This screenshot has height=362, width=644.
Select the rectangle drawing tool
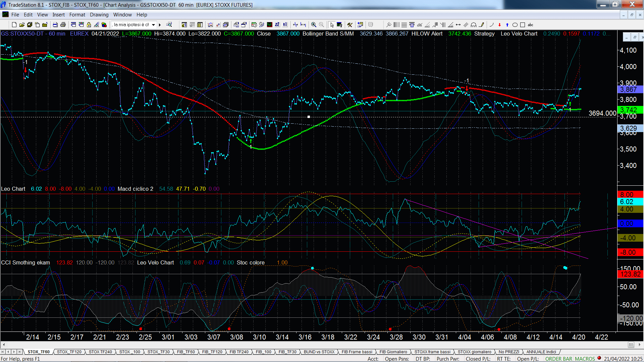523,25
